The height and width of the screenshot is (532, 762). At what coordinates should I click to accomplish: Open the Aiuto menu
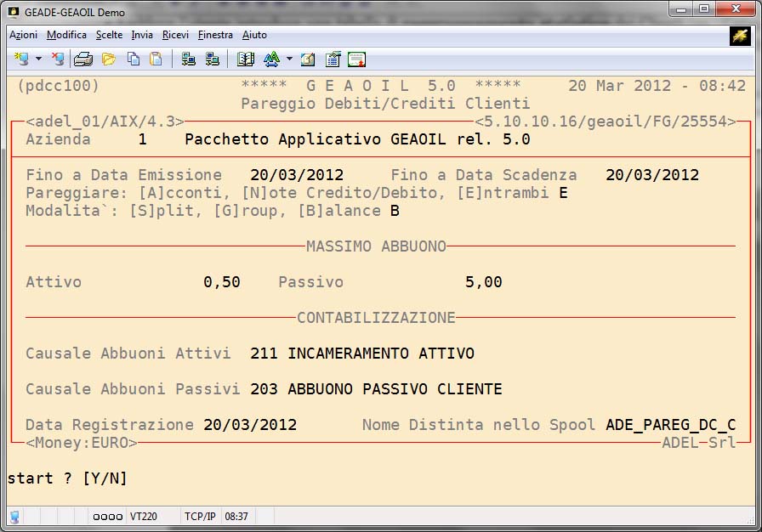click(254, 35)
